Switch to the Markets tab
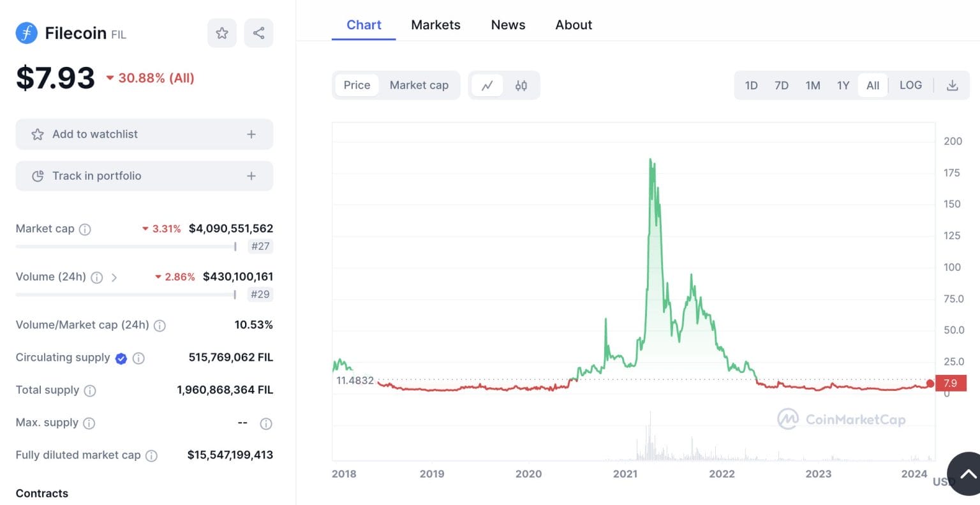The width and height of the screenshot is (980, 505). click(x=436, y=24)
